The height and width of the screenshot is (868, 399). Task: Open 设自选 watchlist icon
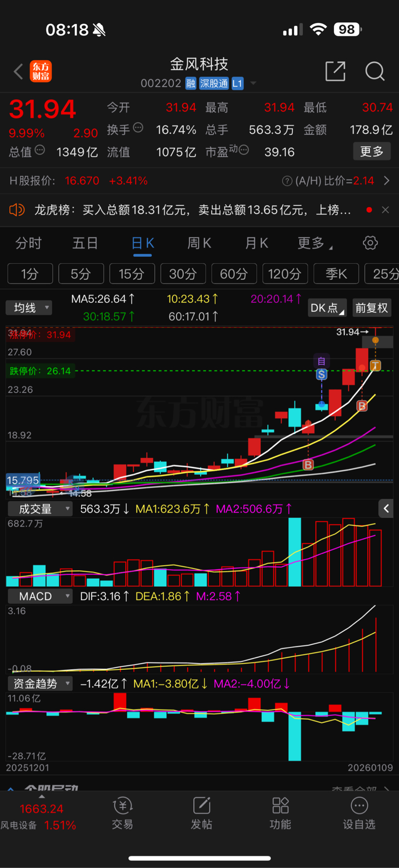pos(359,813)
